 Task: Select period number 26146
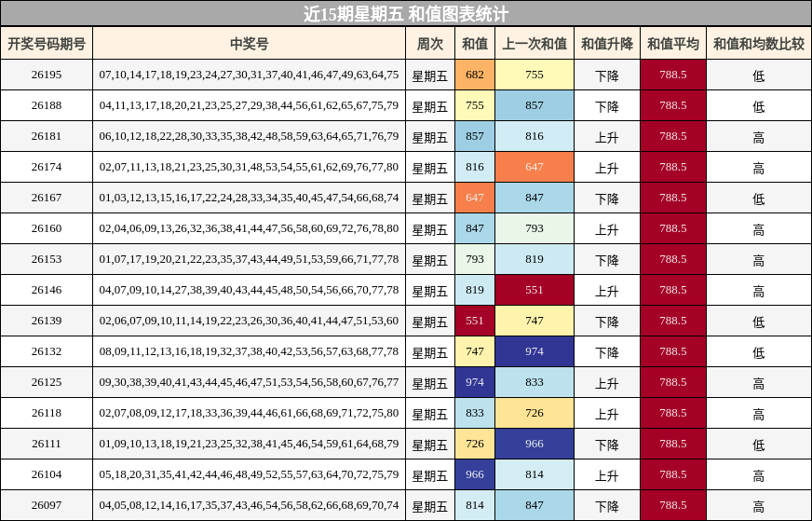click(x=47, y=290)
